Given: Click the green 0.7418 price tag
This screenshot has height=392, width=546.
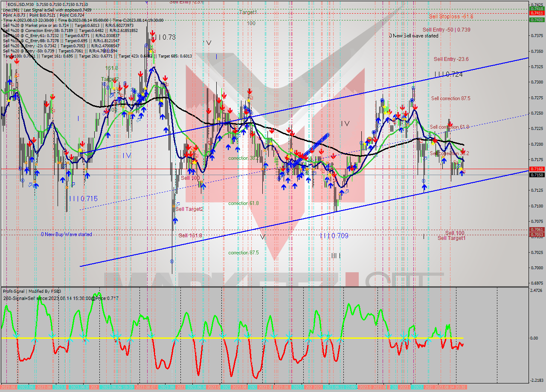Looking at the screenshot, I should (x=536, y=9).
